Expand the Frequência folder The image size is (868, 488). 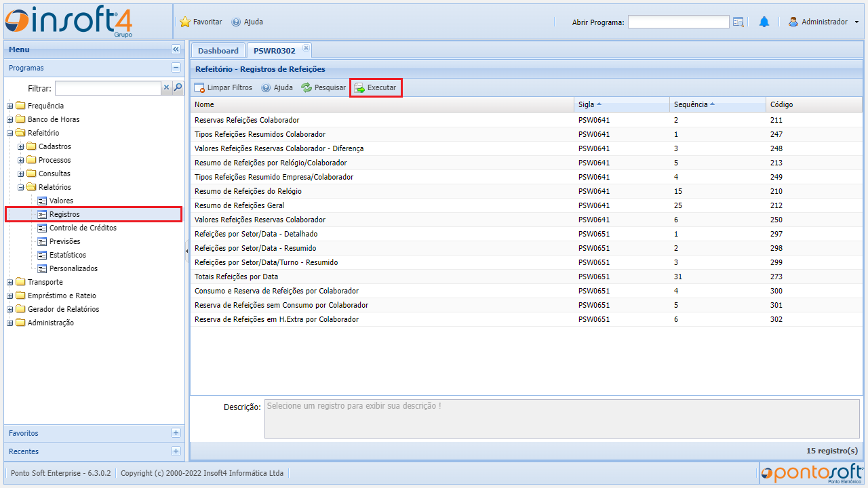(x=10, y=106)
